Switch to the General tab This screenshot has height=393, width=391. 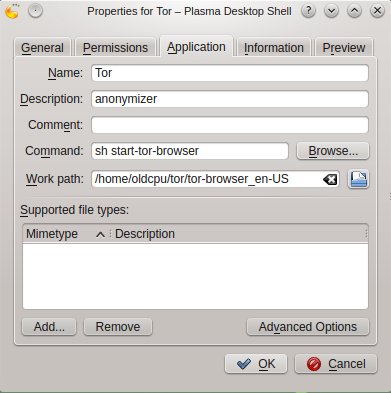42,48
